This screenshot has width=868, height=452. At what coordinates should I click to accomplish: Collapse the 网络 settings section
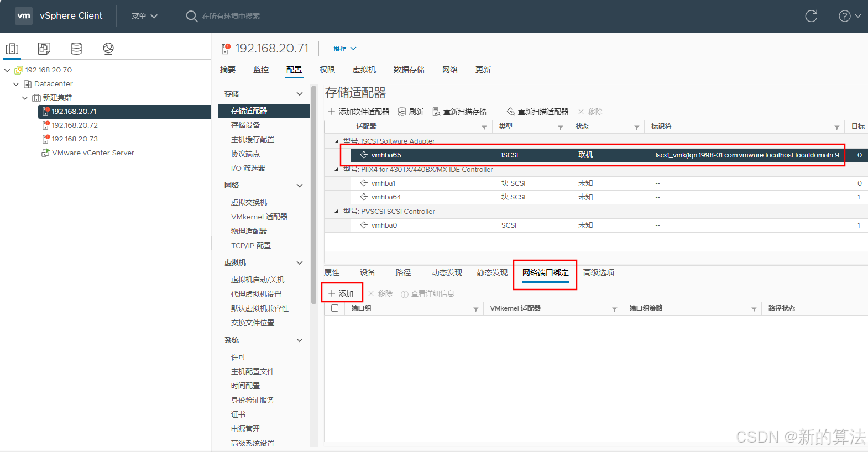coord(300,186)
